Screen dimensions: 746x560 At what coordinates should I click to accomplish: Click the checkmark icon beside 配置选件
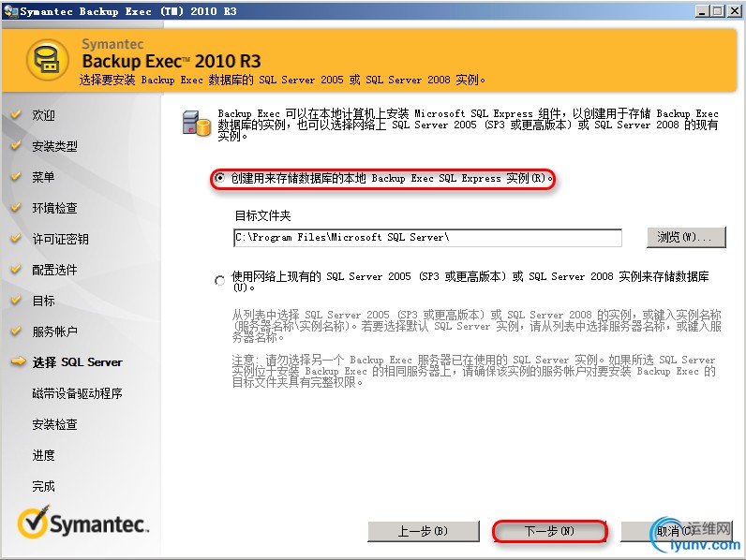pyautogui.click(x=16, y=269)
